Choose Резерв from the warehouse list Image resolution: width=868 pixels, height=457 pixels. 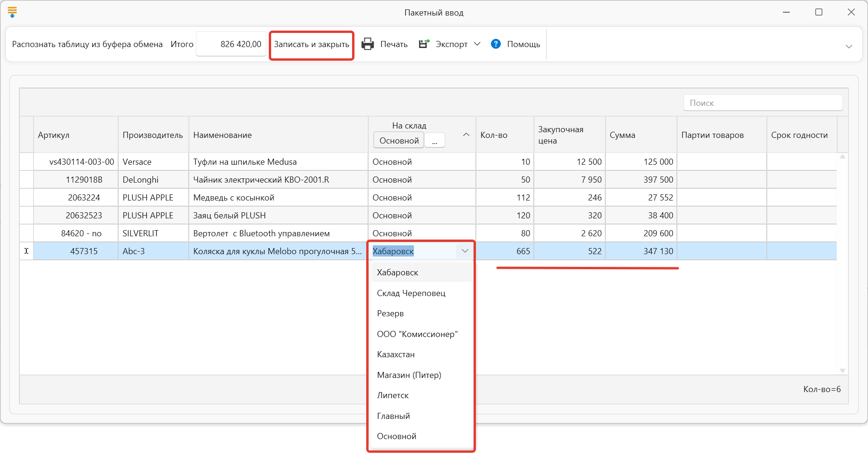[421, 313]
